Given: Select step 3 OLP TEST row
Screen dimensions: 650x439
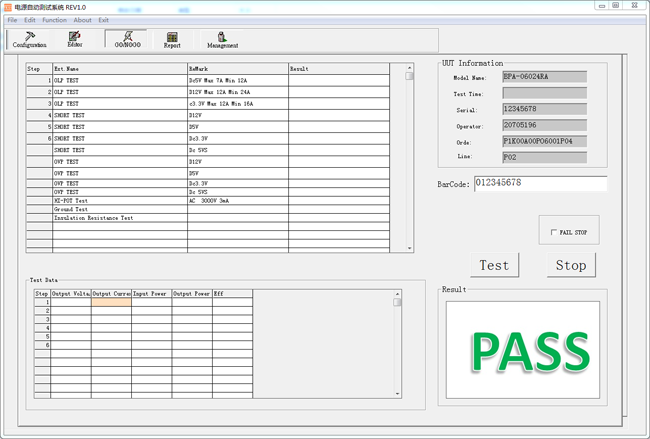Looking at the screenshot, I should pos(208,104).
